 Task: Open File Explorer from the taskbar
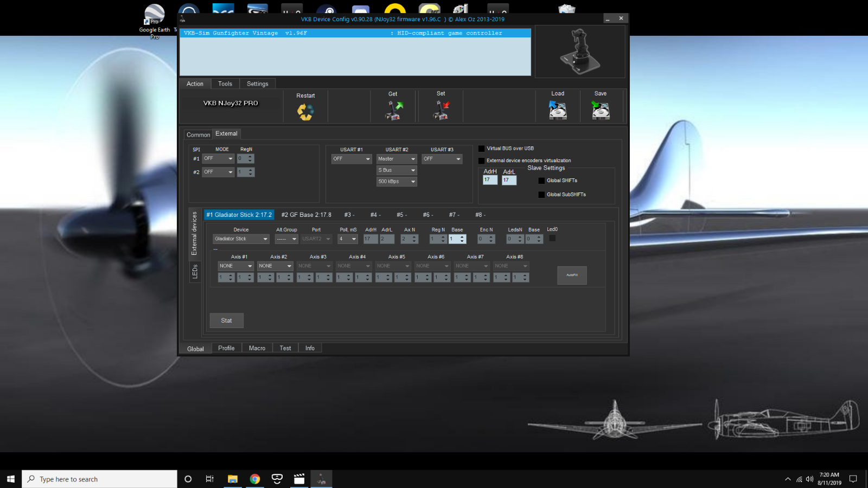pyautogui.click(x=233, y=479)
